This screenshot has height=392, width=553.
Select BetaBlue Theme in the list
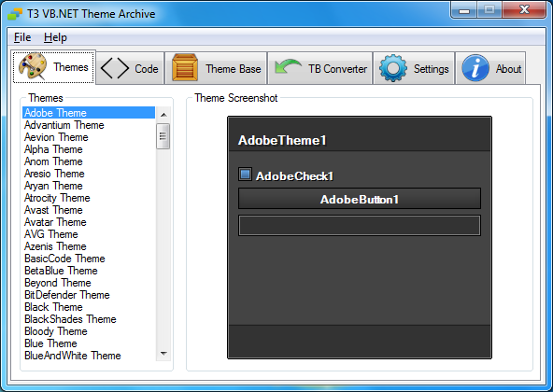(89, 271)
